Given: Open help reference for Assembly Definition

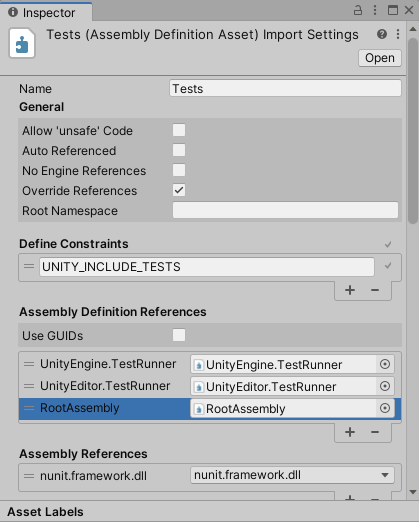Looking at the screenshot, I should point(382,34).
